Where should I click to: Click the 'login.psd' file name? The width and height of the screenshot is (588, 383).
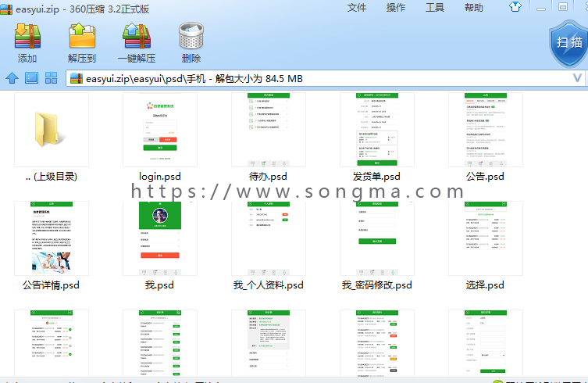pos(160,177)
